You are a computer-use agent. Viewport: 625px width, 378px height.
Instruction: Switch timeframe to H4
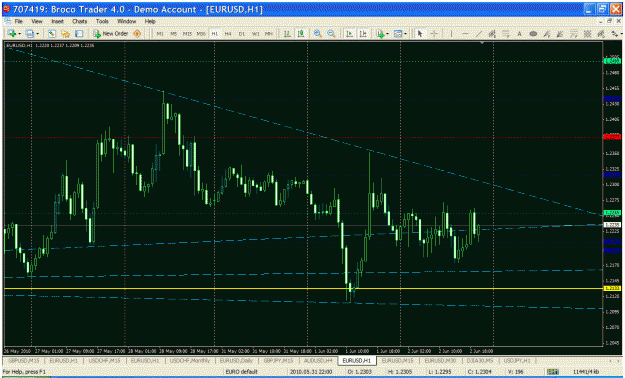tap(228, 34)
